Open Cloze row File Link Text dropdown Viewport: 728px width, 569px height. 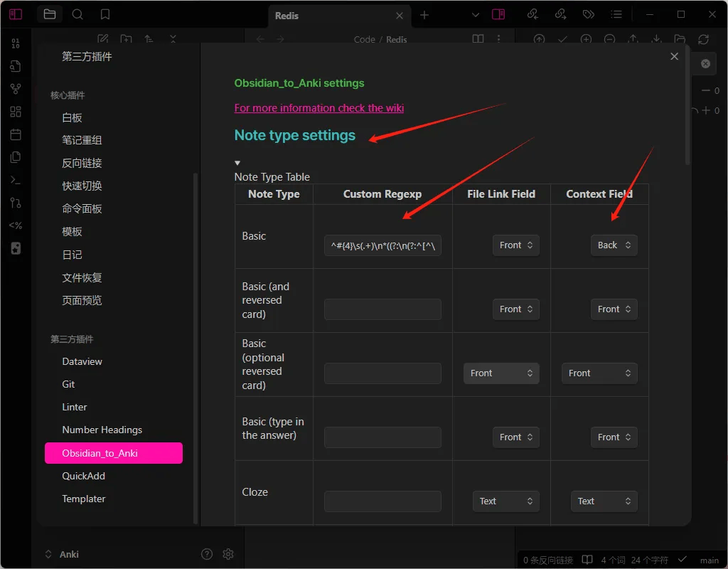(506, 501)
